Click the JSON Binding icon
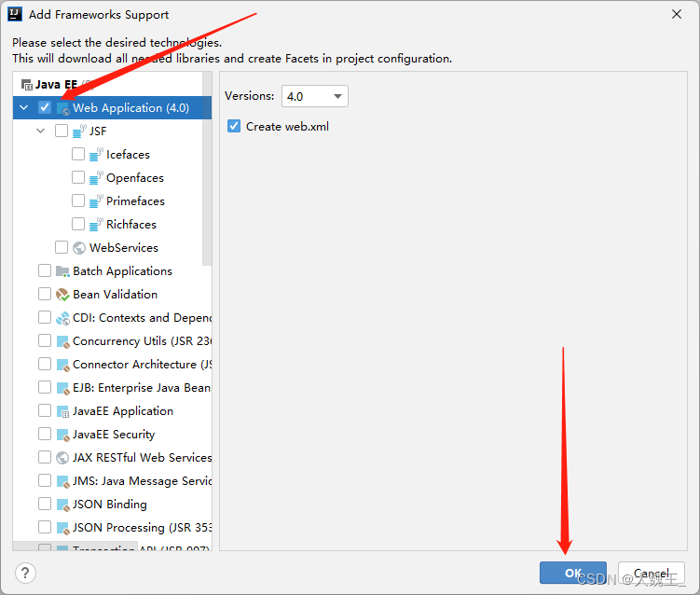This screenshot has height=595, width=700. tap(63, 505)
